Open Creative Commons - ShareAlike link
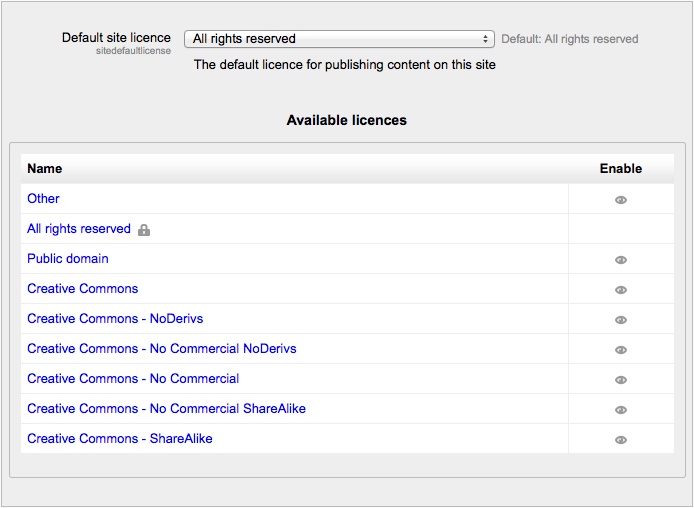 click(120, 439)
